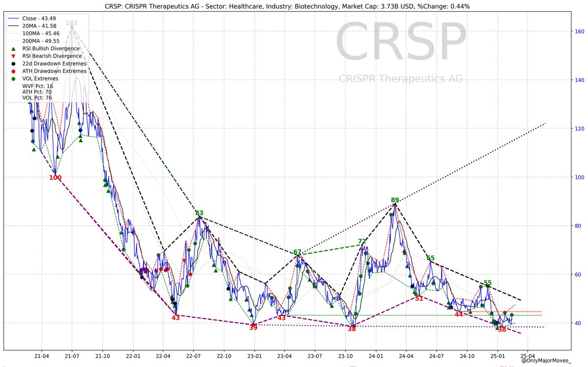Click the green 161 peak label
Screen dimensions: 588x367
click(x=72, y=24)
